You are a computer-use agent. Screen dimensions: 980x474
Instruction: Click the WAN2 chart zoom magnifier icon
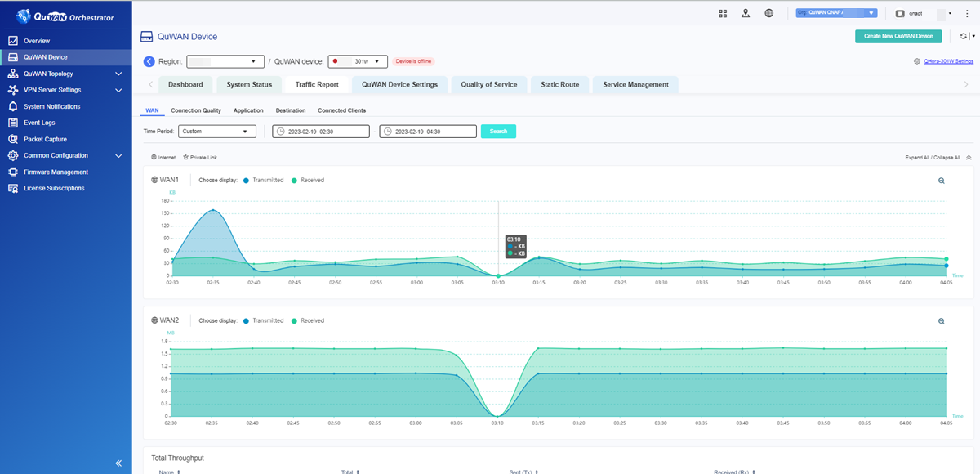pos(942,321)
